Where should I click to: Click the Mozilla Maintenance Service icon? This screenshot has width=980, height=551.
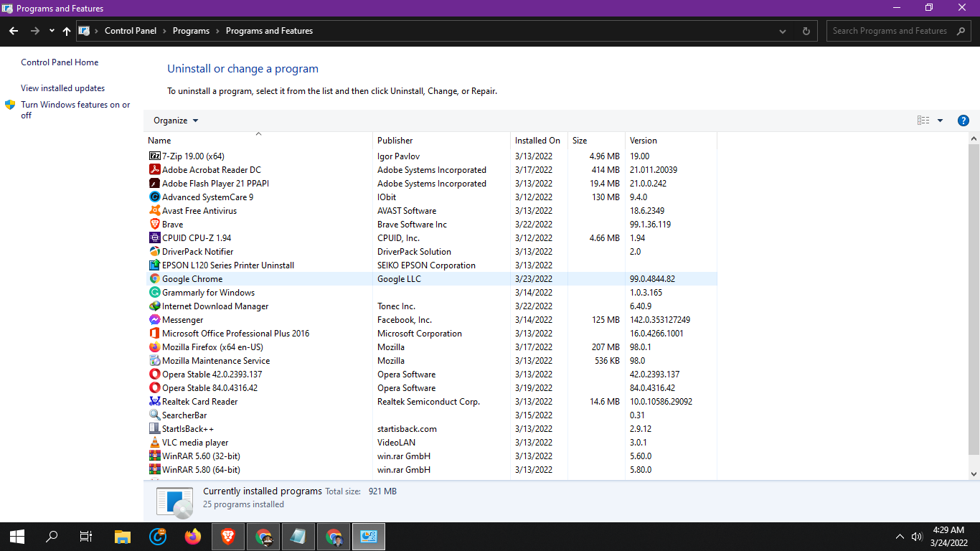pos(154,360)
